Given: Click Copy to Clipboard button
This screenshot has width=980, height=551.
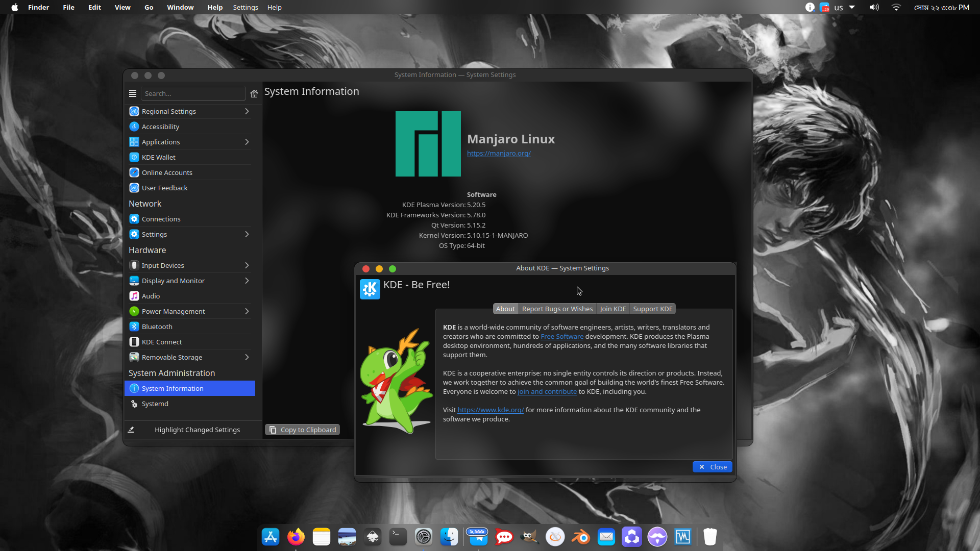Looking at the screenshot, I should (302, 429).
